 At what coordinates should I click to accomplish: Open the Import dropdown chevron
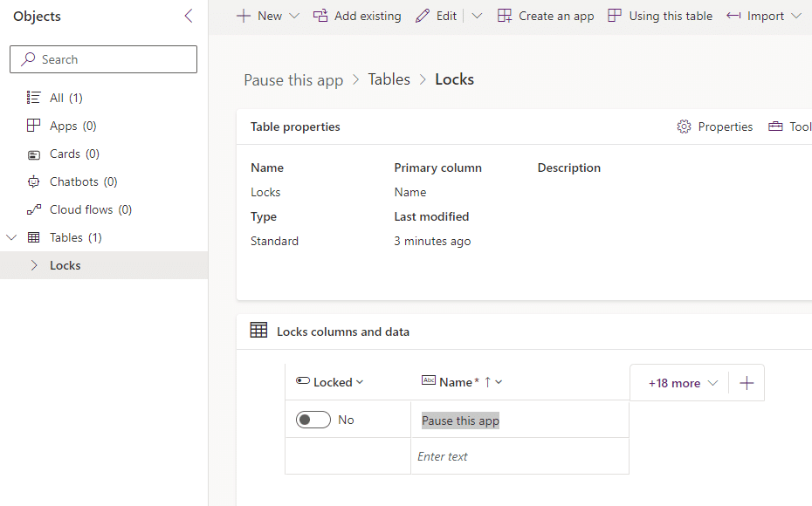796,16
